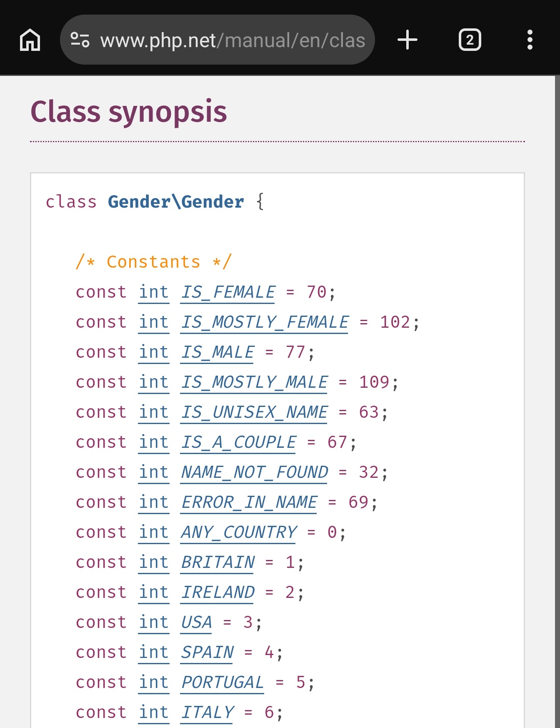This screenshot has height=728, width=560.
Task: Open the BRITAIN constant link
Action: 217,562
